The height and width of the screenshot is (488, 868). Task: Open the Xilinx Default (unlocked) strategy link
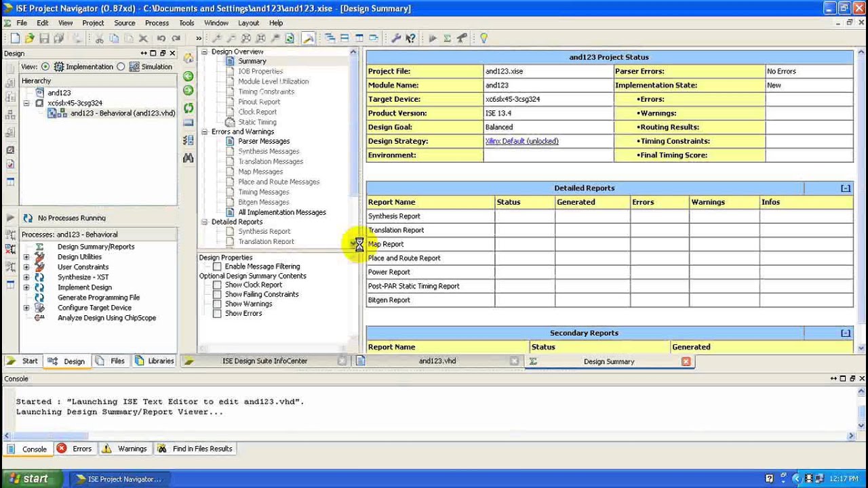[x=521, y=141]
